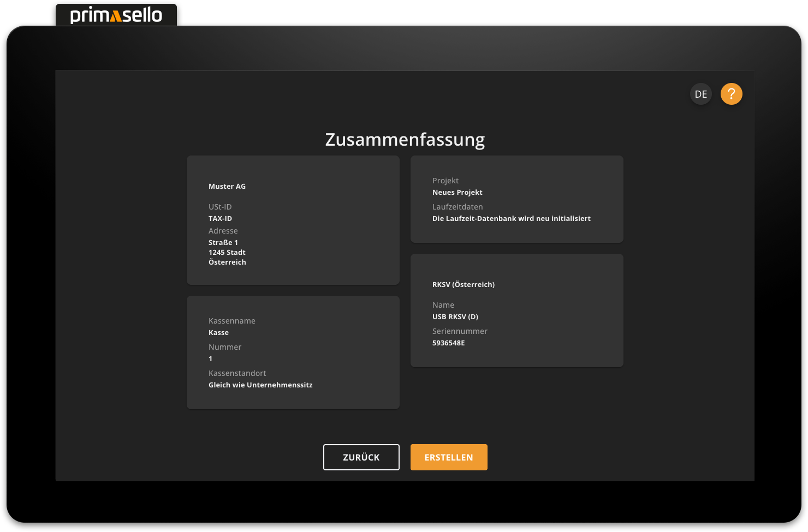Click the Kasse register name value
Image resolution: width=808 pixels, height=532 pixels.
(x=218, y=333)
